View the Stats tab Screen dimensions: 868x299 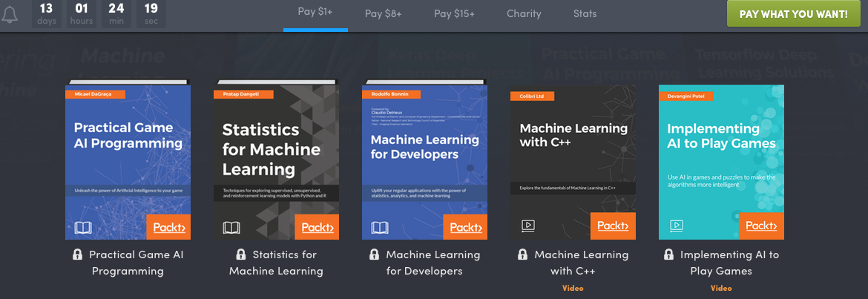[x=585, y=14]
